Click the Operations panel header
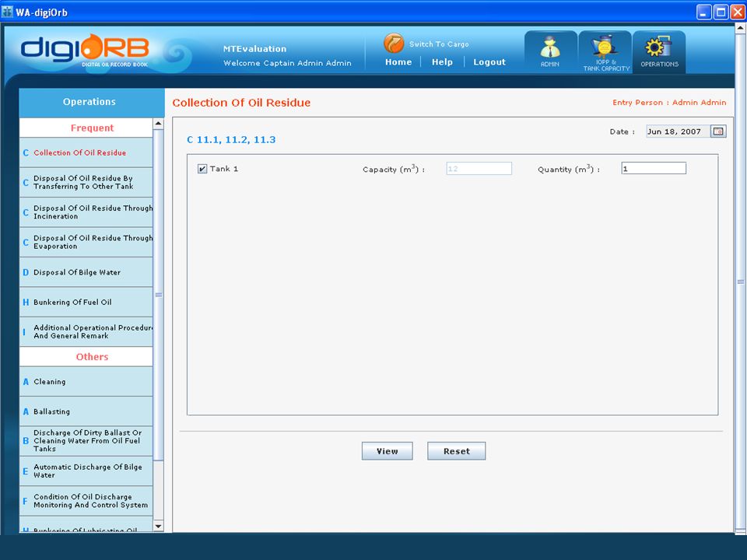 coord(92,102)
